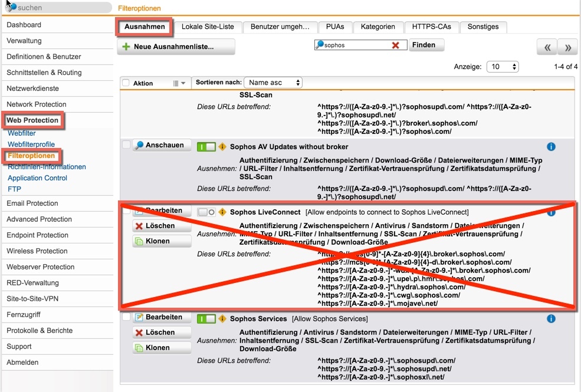
Task: Open Wireless Protection menu
Action: (57, 251)
